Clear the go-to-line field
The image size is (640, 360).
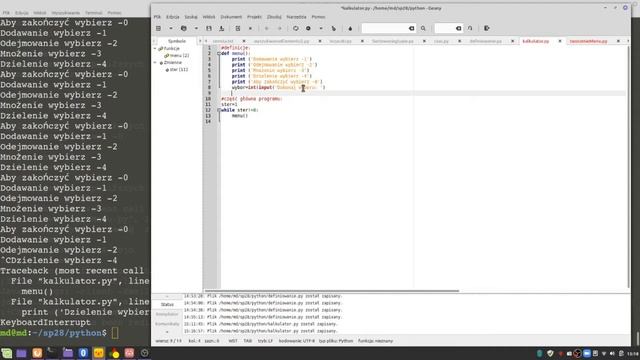458,29
